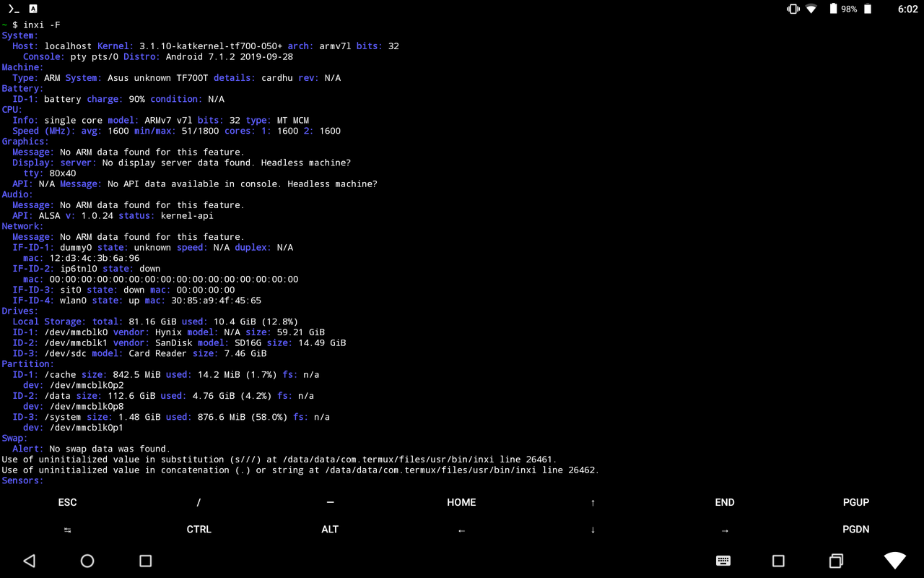
Task: Tap the vibrate mode status icon
Action: pyautogui.click(x=793, y=9)
